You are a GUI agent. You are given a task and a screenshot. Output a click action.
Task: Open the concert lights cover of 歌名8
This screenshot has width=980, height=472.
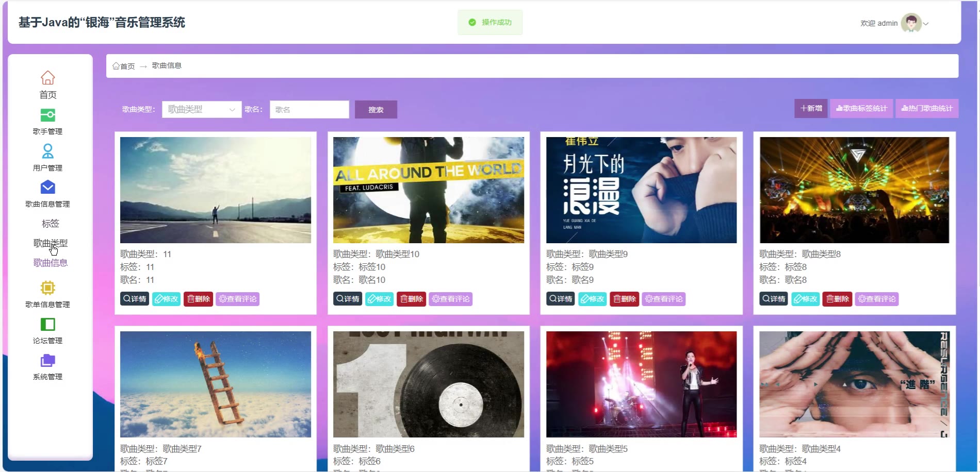coord(854,190)
